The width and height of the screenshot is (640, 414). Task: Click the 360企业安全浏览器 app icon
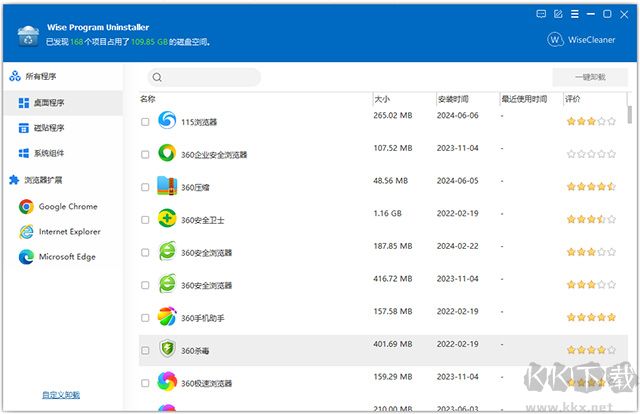[167, 153]
